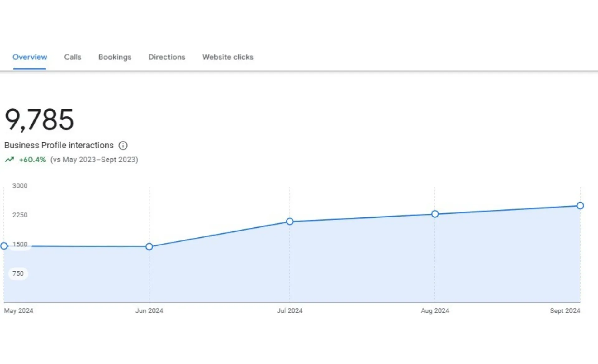Switch to the Website clicks tab
This screenshot has height=364, width=598.
228,57
